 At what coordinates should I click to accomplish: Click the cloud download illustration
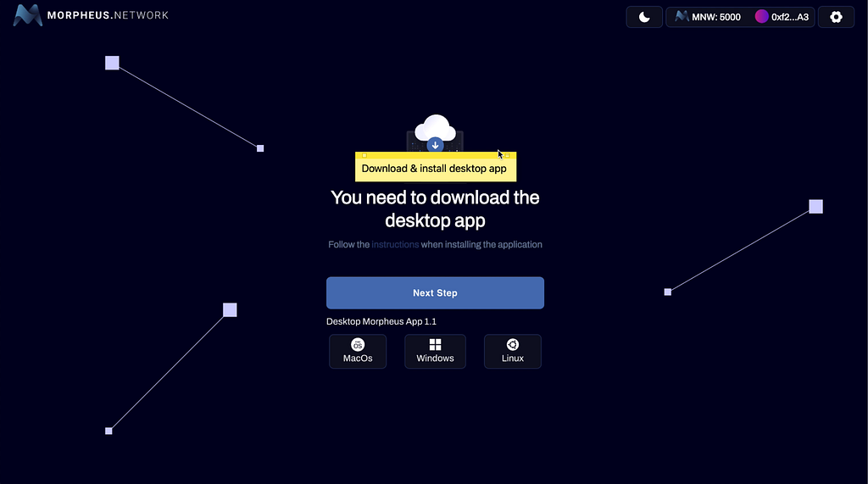click(x=435, y=133)
